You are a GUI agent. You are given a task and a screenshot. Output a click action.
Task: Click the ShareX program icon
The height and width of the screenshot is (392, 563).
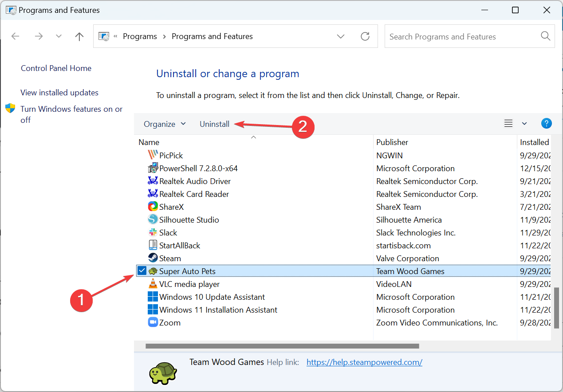tap(153, 207)
